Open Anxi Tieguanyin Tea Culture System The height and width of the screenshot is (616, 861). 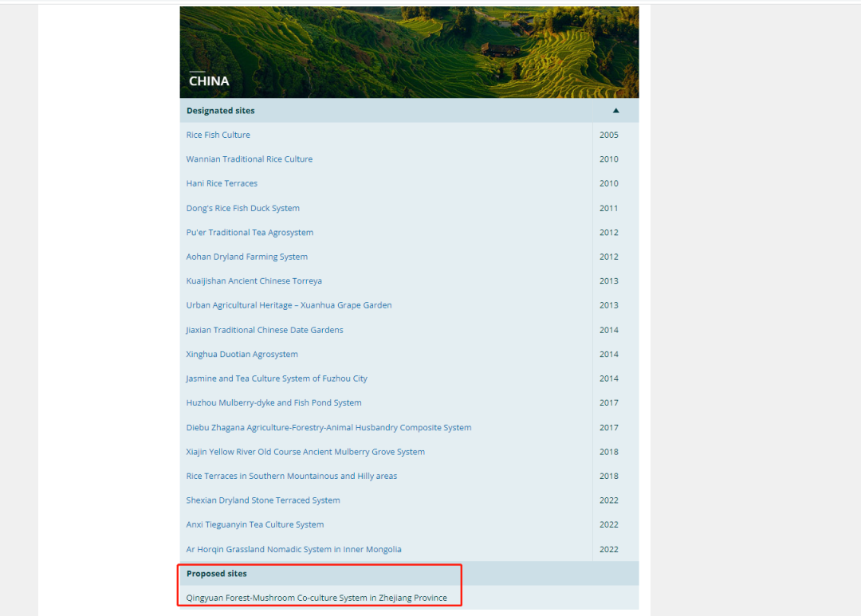point(255,524)
